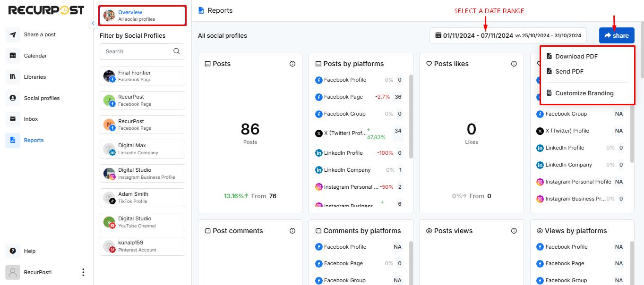Show info for the Posts card
This screenshot has height=285, width=644.
coord(292,64)
